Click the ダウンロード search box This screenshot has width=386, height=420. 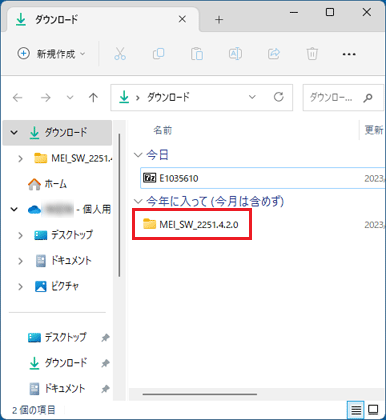click(343, 97)
